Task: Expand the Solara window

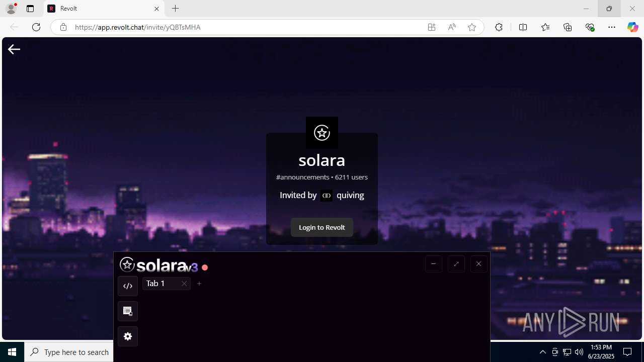Action: pyautogui.click(x=456, y=264)
